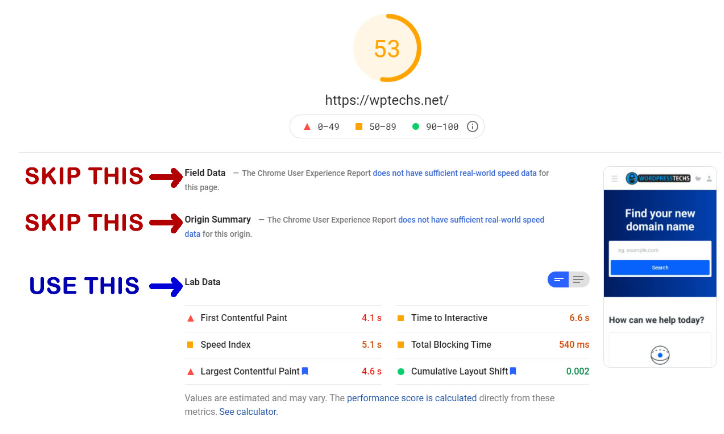Click the WordPressTechs logo in the preview

(658, 178)
